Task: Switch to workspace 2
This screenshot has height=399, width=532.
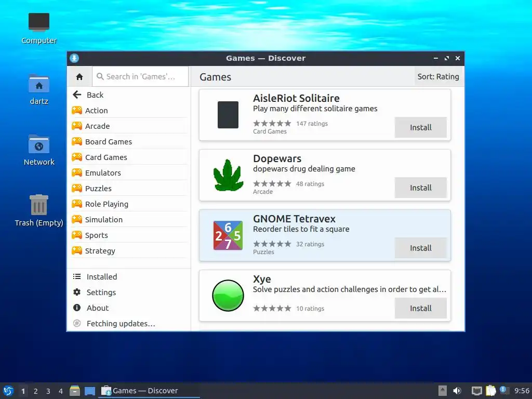Action: 36,391
